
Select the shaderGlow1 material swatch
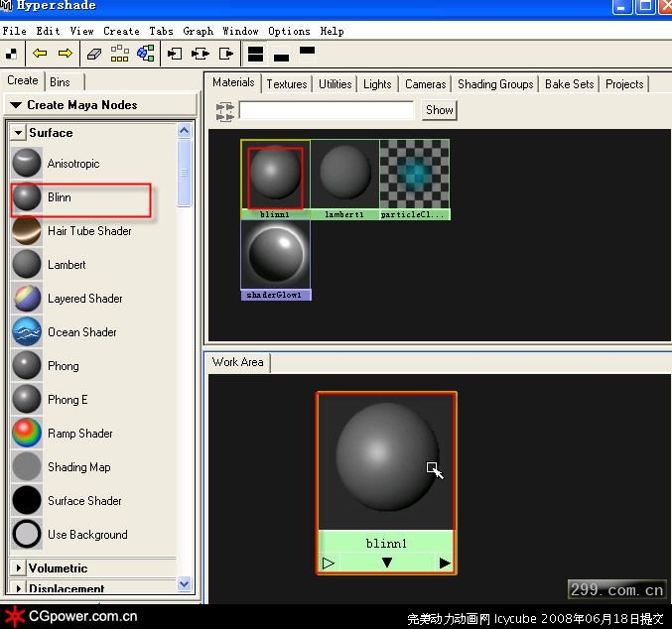275,256
